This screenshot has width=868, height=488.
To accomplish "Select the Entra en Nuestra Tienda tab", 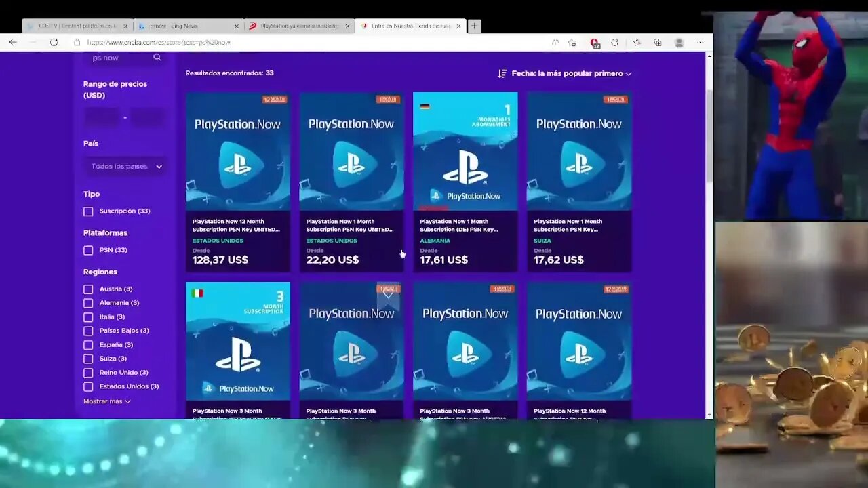I will pyautogui.click(x=410, y=26).
